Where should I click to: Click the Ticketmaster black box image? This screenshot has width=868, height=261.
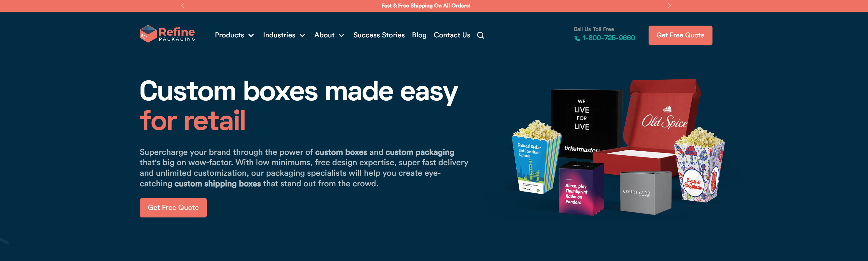click(586, 124)
